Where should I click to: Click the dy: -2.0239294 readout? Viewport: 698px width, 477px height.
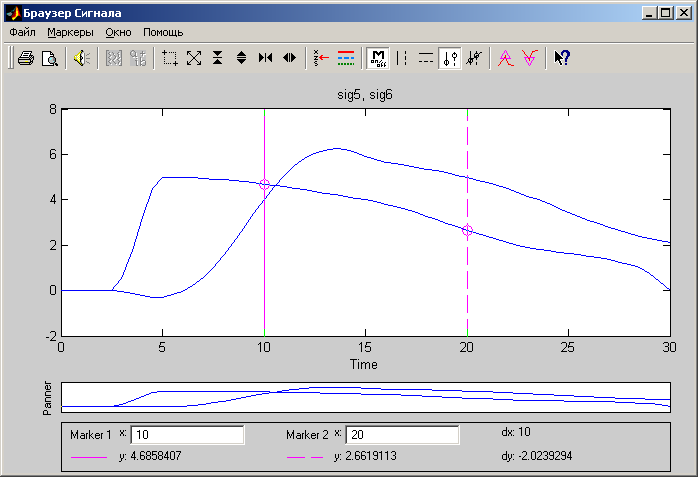(x=536, y=456)
